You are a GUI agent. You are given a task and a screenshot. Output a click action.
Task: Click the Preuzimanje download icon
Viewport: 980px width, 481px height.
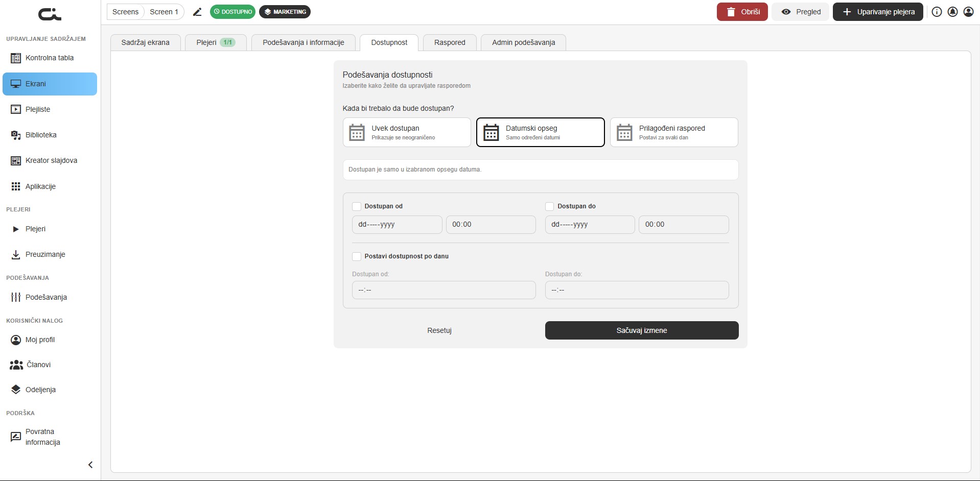[16, 254]
